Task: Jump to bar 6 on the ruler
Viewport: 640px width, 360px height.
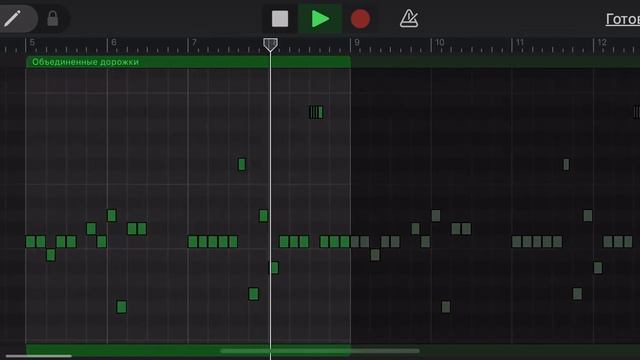Action: tap(114, 42)
